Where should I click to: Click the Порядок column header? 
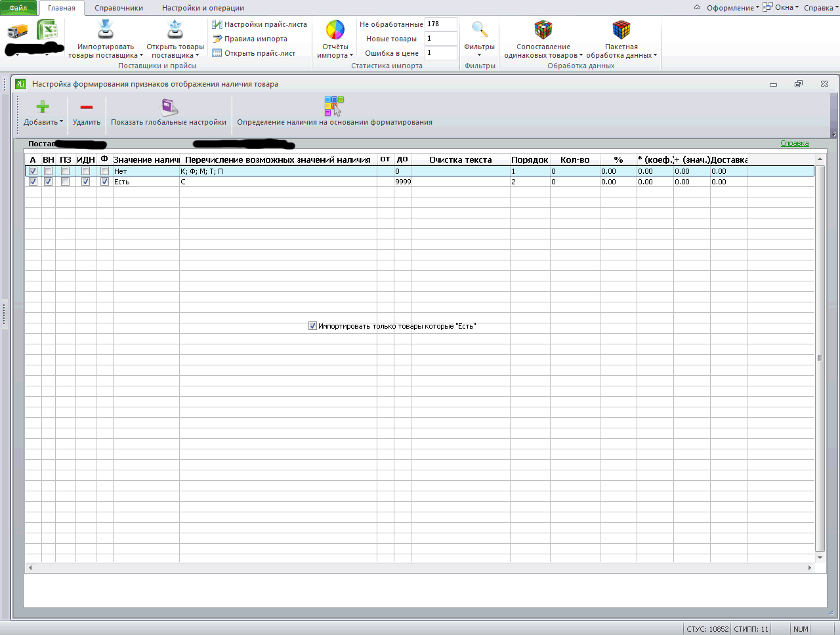[530, 159]
